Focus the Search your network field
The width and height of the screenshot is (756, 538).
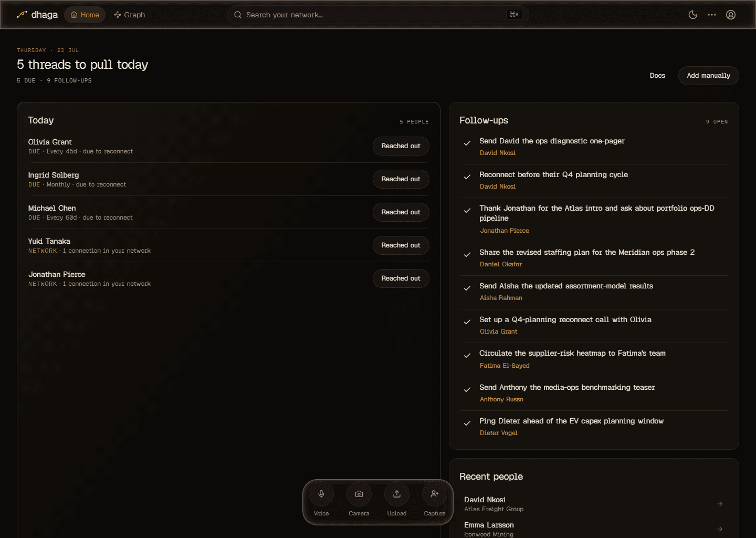[378, 15]
